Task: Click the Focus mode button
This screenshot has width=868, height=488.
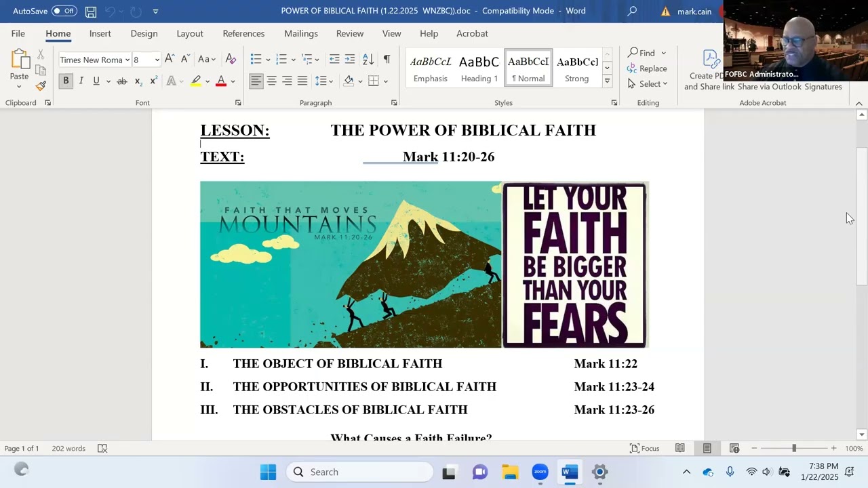Action: (x=644, y=448)
